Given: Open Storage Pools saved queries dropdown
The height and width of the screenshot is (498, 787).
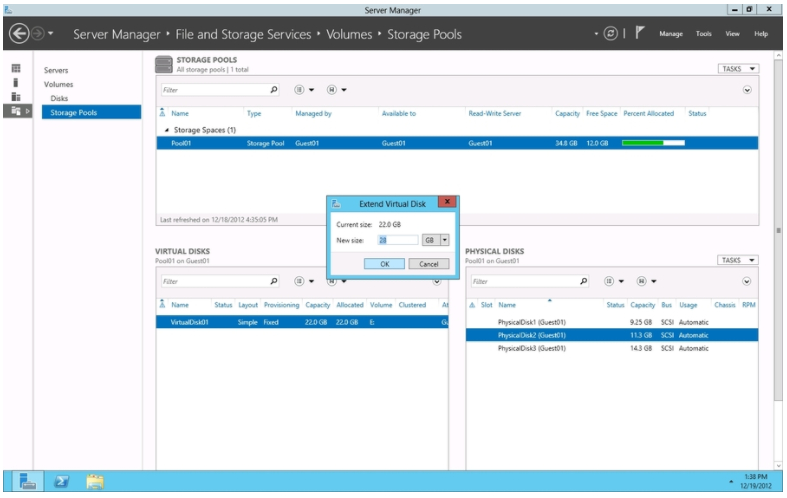Looking at the screenshot, I should point(337,90).
